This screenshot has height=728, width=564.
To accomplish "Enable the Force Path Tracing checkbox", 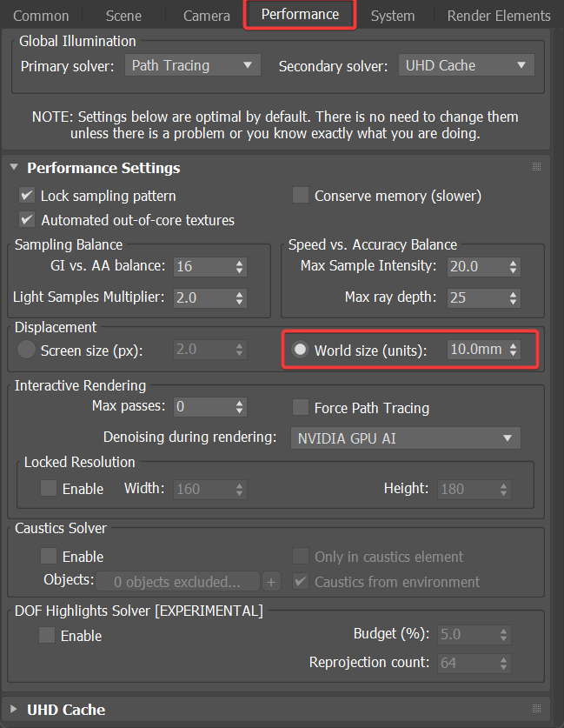I will [301, 407].
